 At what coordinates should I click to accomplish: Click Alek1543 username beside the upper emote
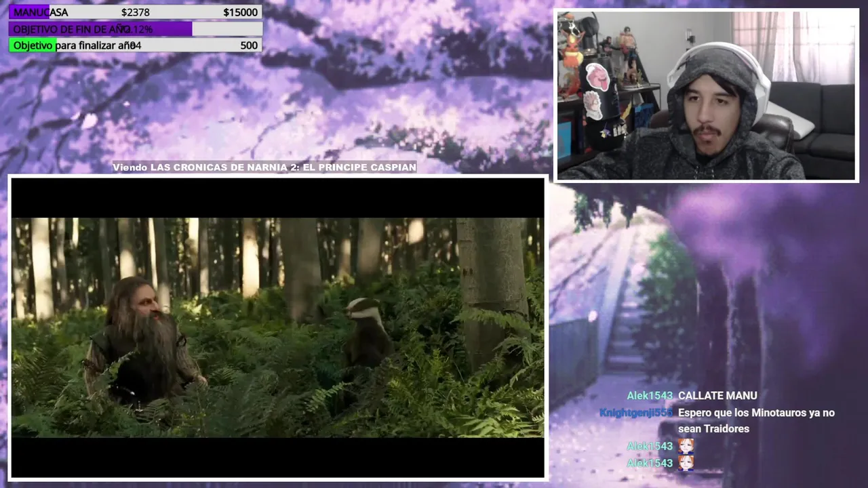(x=650, y=446)
